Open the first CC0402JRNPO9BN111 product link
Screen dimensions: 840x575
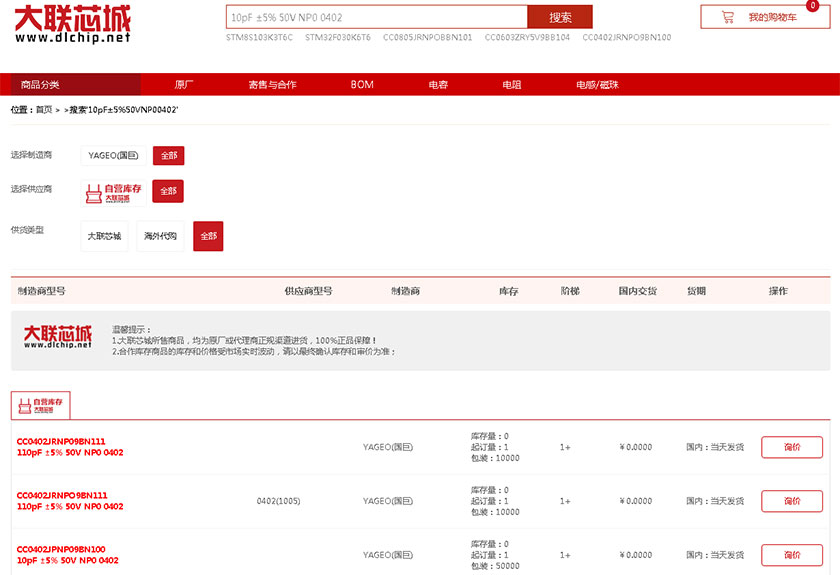[61, 441]
